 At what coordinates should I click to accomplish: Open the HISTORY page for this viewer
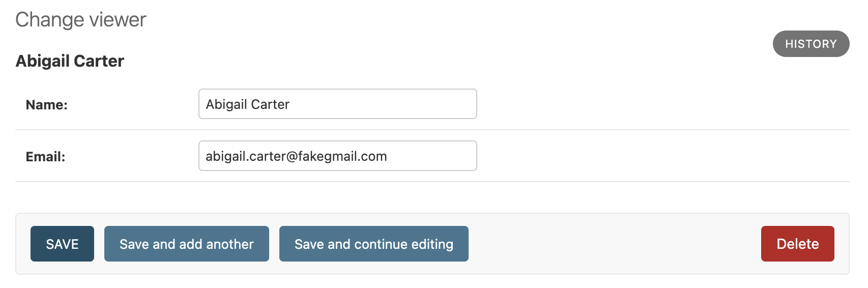tap(811, 44)
